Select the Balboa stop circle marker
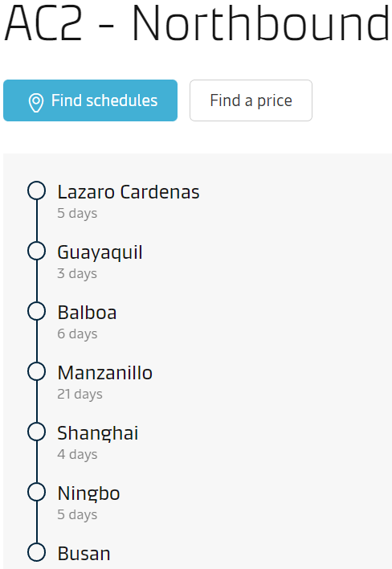The width and height of the screenshot is (392, 569). [37, 311]
